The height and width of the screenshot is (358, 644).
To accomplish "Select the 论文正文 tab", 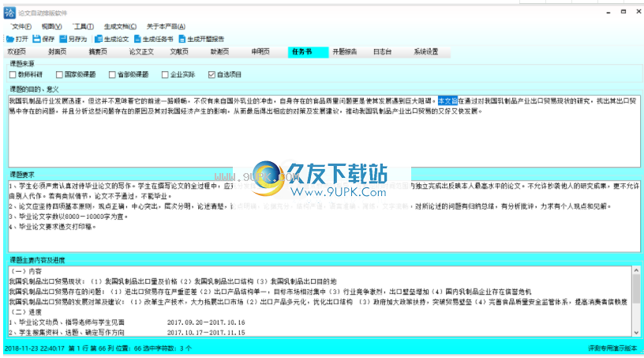I will (x=141, y=52).
